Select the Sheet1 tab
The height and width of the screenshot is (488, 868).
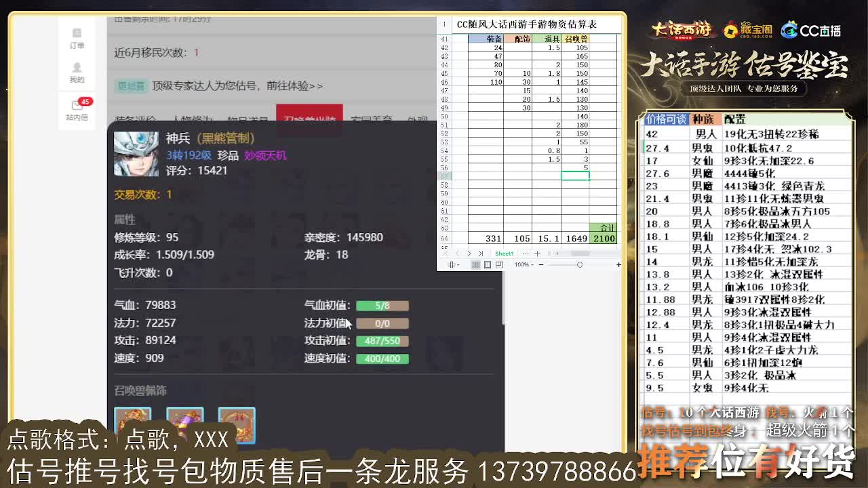click(504, 253)
